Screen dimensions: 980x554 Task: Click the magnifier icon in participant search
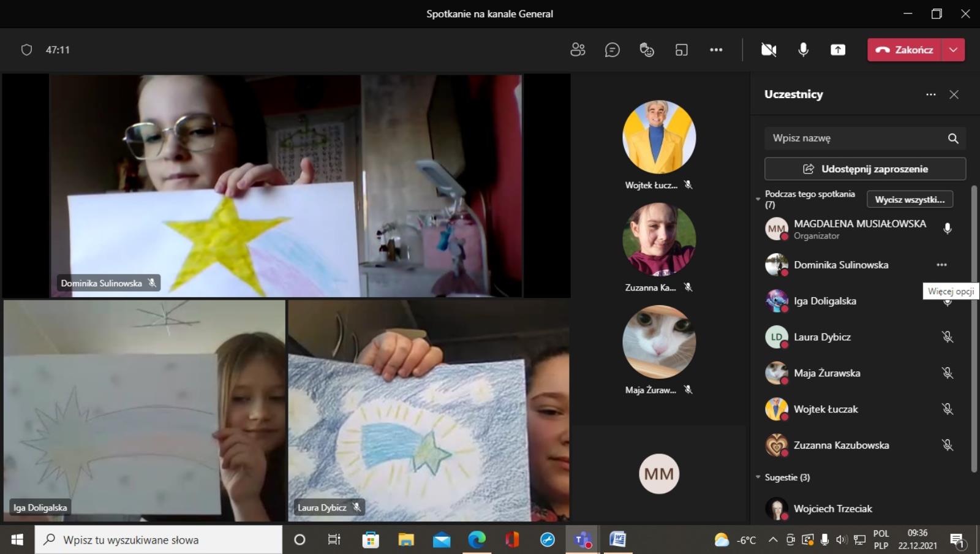pyautogui.click(x=953, y=138)
